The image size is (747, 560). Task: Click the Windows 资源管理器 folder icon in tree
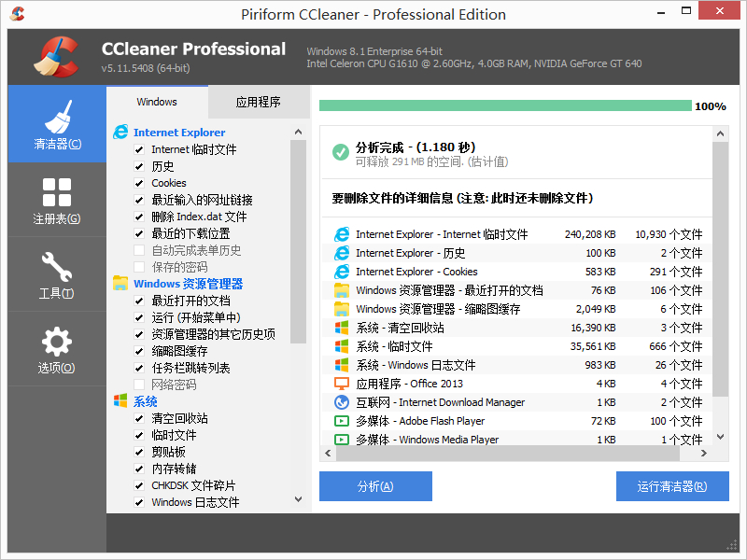[120, 284]
